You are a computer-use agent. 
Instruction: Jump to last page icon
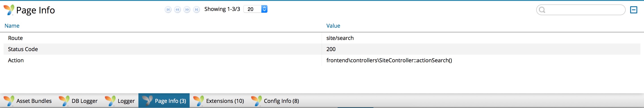pyautogui.click(x=197, y=9)
